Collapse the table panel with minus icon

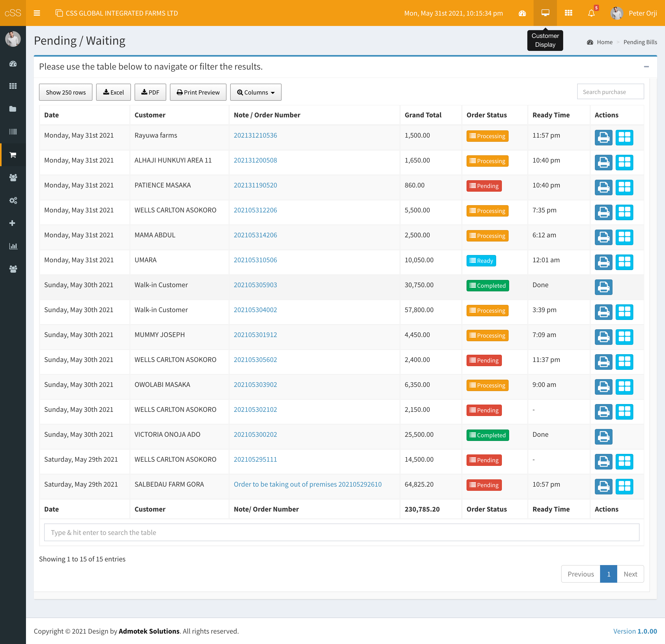pos(646,66)
